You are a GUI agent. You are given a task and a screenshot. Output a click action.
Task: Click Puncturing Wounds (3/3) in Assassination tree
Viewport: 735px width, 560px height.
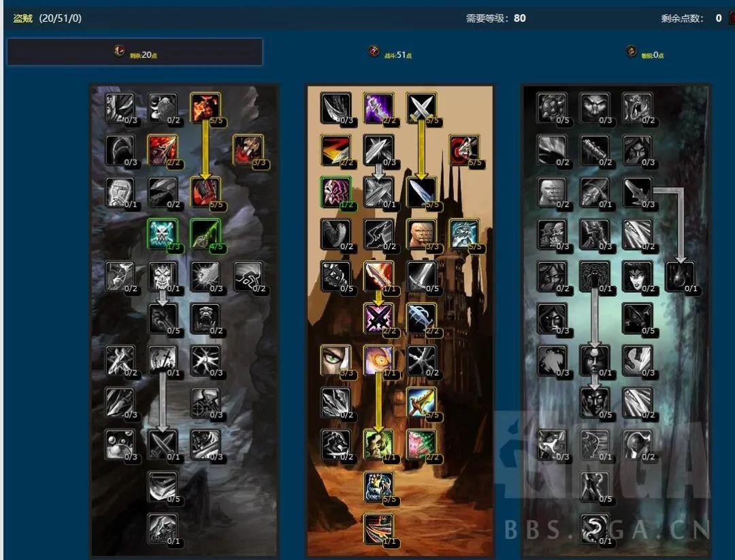[x=248, y=150]
